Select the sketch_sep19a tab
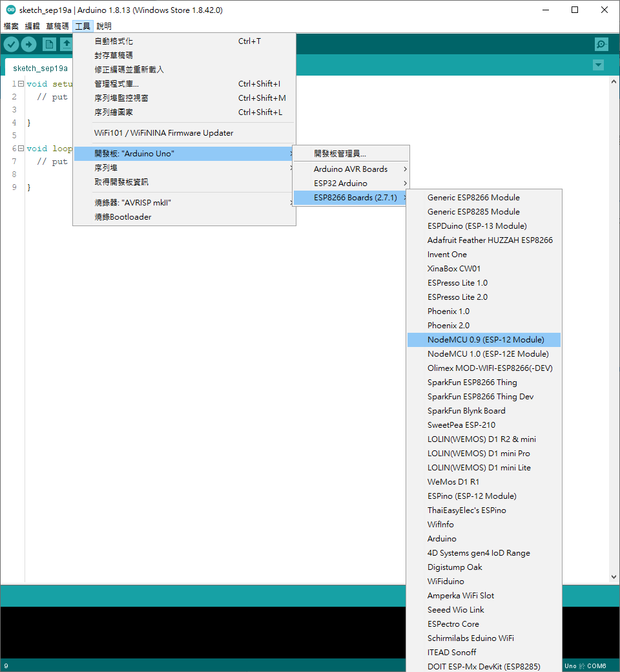 coord(40,68)
